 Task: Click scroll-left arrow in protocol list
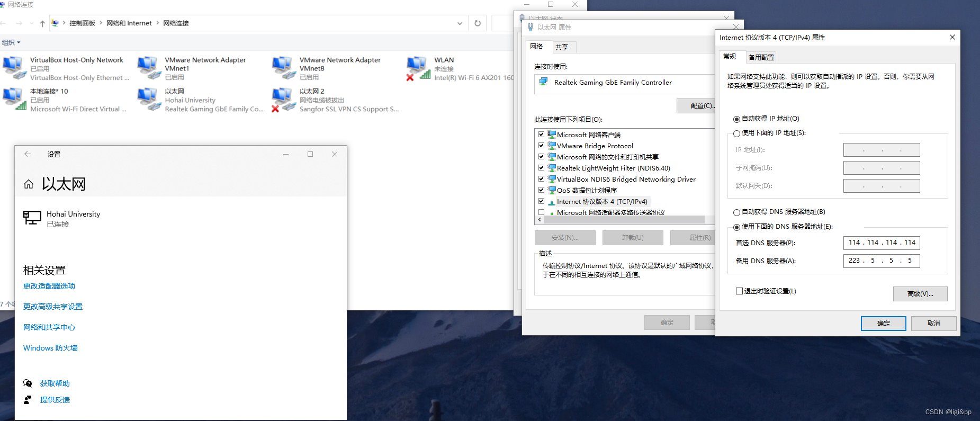[540, 219]
